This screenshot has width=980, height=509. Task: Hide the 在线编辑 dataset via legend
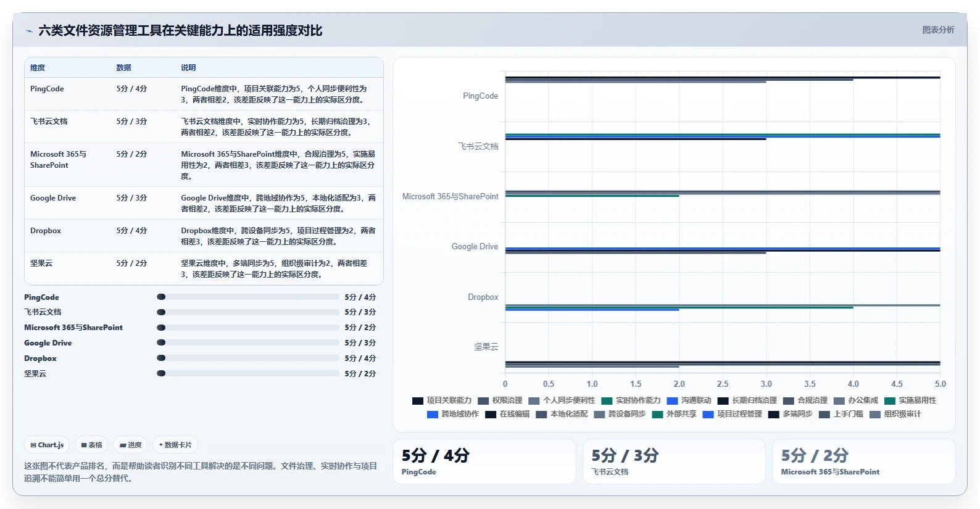click(x=507, y=414)
